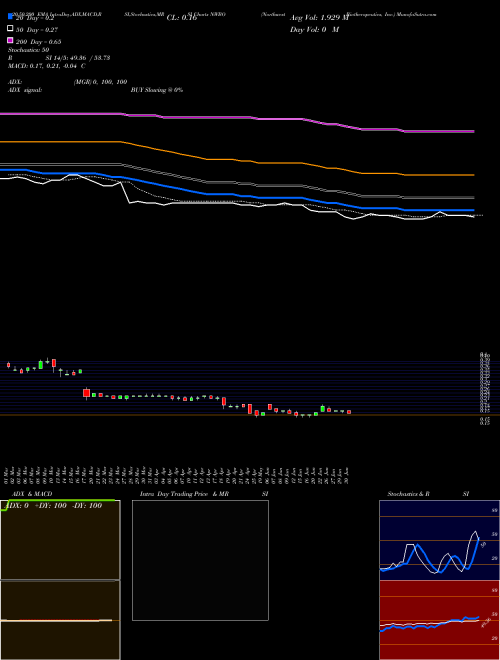The height and width of the screenshot is (660, 500).
Task: Click the 'CL: 0.16' closing price text
Action: click(182, 18)
